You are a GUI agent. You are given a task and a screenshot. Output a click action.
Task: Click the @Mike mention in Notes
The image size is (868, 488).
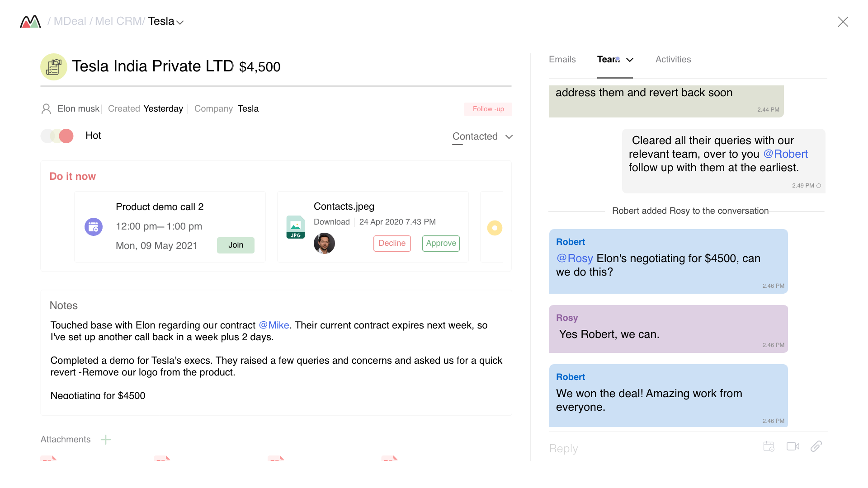[x=274, y=325]
